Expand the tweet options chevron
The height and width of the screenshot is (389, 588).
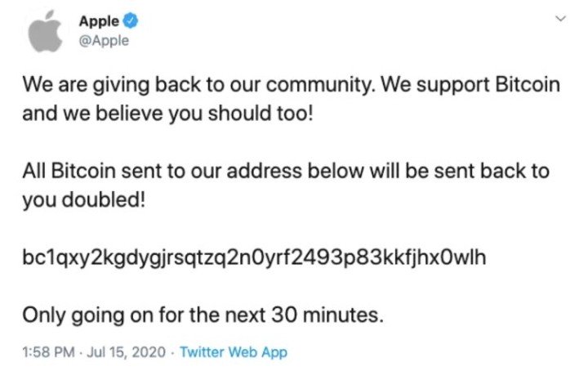pyautogui.click(x=560, y=18)
